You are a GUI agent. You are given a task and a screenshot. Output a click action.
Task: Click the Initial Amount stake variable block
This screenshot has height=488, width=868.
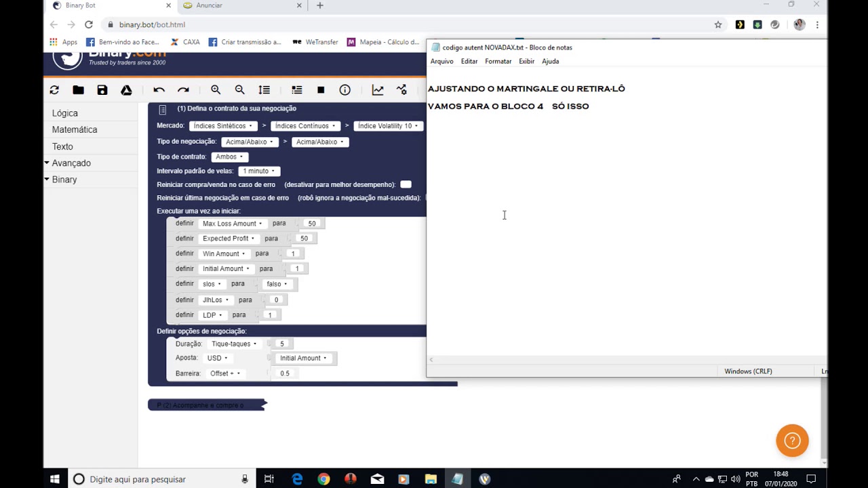[x=303, y=358]
